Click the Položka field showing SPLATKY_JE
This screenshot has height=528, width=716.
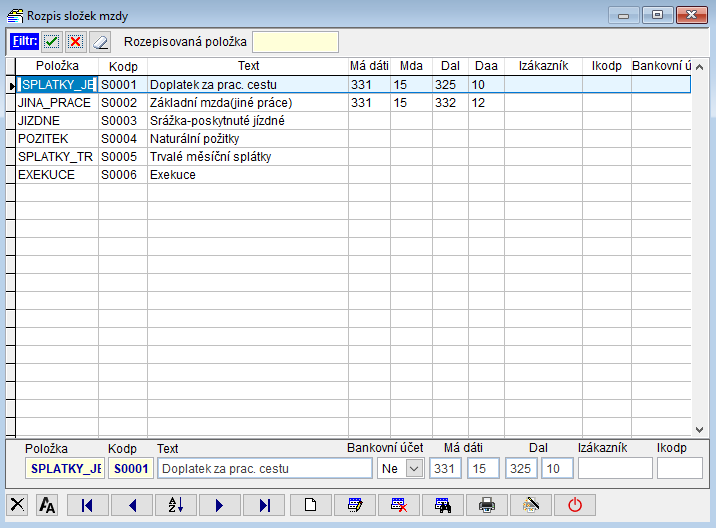pyautogui.click(x=65, y=469)
